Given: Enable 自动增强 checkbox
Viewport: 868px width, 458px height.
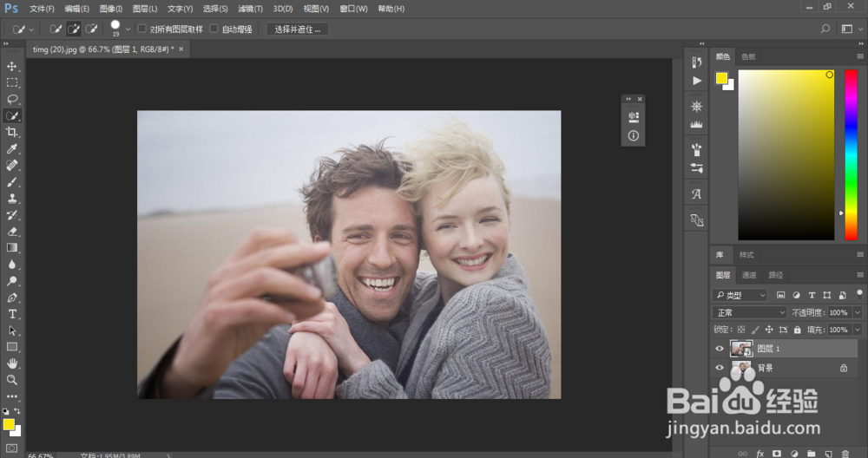Looking at the screenshot, I should tap(214, 29).
